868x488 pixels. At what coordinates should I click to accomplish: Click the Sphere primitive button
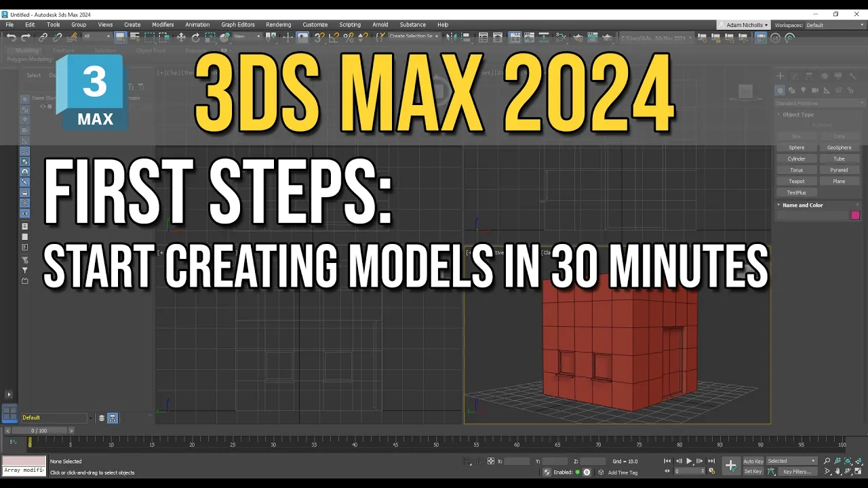click(797, 148)
